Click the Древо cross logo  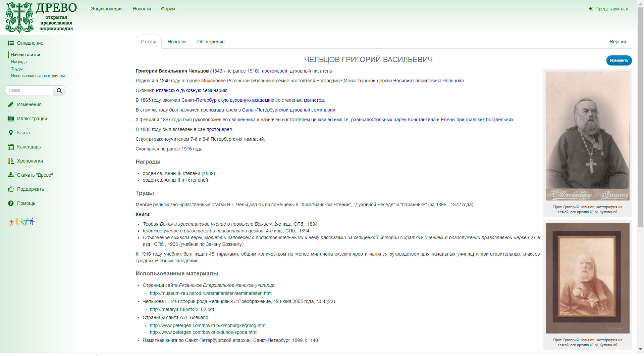point(19,17)
